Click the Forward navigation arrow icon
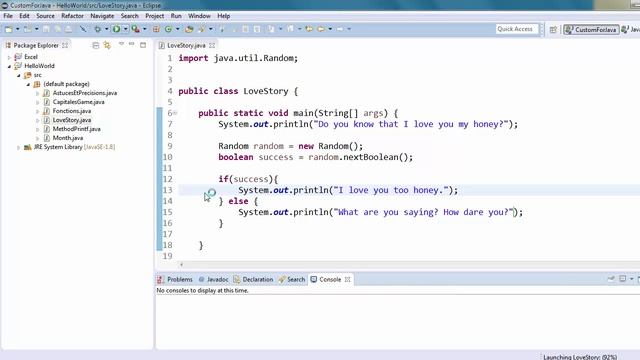Image resolution: width=640 pixels, height=360 pixels. point(340,29)
